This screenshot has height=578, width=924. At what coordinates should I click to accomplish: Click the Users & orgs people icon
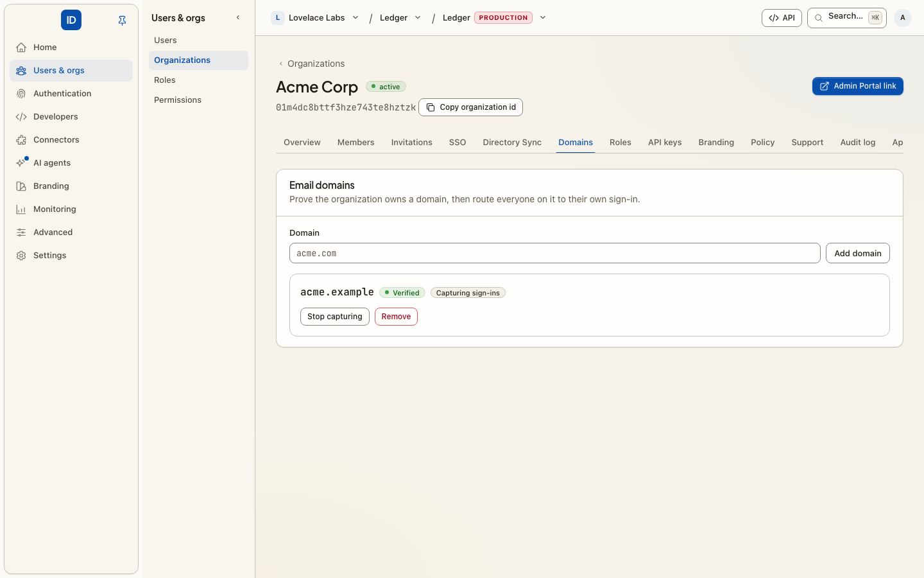tap(21, 71)
